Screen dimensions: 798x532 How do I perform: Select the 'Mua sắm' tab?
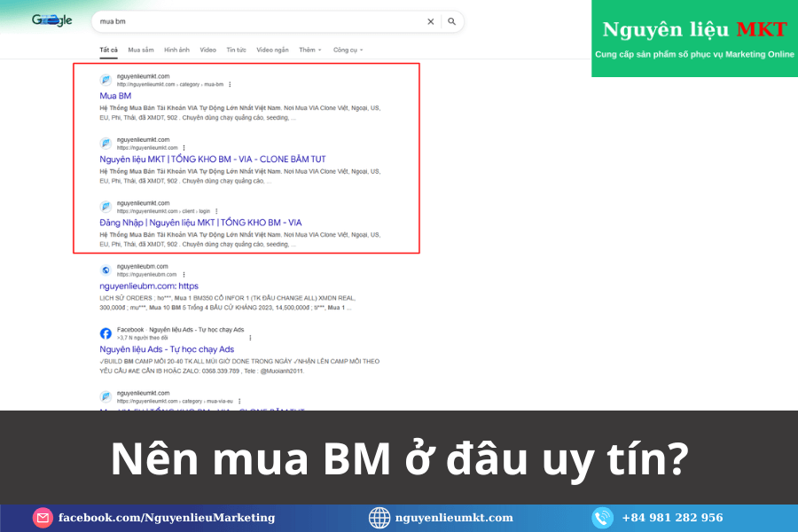140,50
